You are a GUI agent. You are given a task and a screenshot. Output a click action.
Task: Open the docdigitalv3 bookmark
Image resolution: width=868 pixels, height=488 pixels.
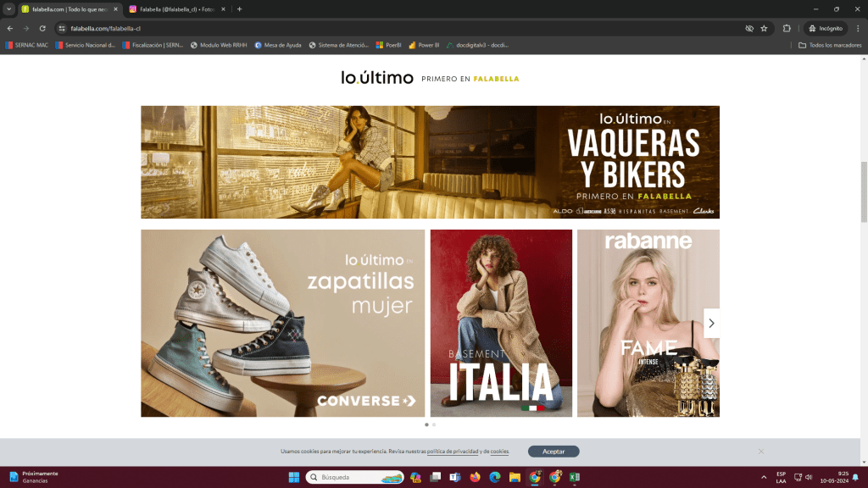(x=478, y=46)
